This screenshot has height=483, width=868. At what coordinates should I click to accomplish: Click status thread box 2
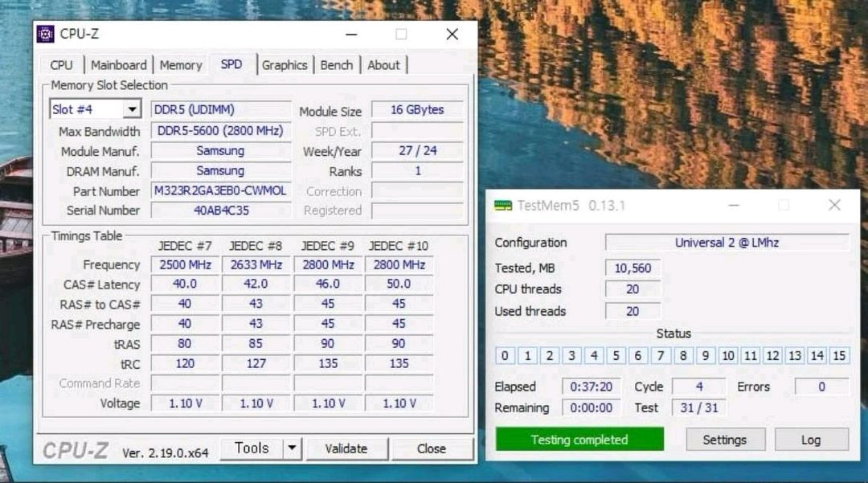point(550,356)
